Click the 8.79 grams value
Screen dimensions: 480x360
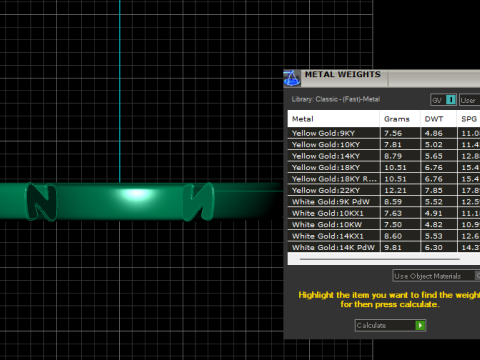[x=393, y=156]
